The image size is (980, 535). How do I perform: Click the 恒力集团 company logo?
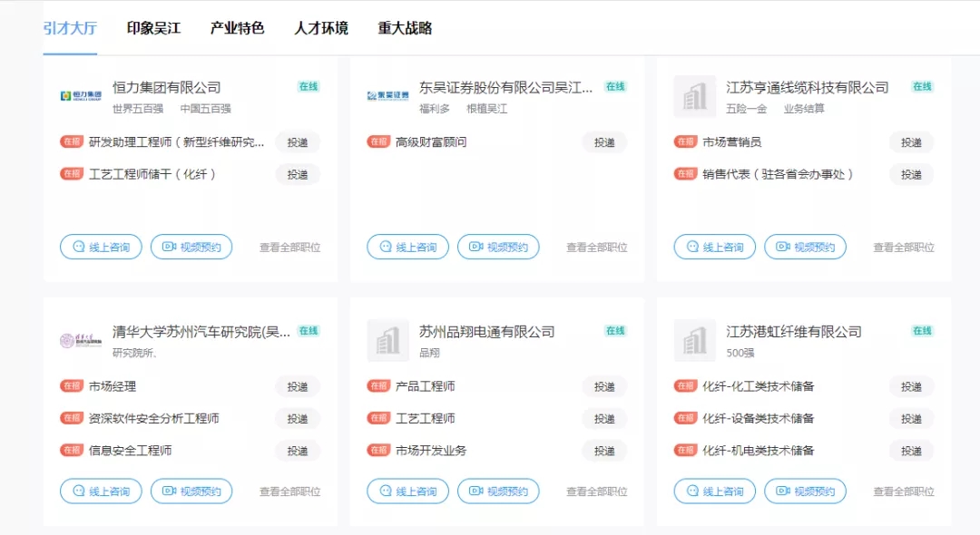[x=81, y=96]
